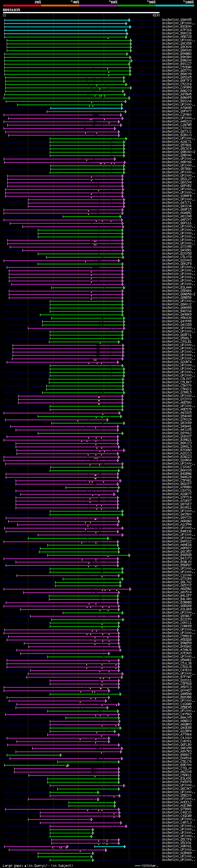Click the cyan alignment bar in the A9RY61 row
The width and height of the screenshot is (197, 868).
click(x=110, y=846)
